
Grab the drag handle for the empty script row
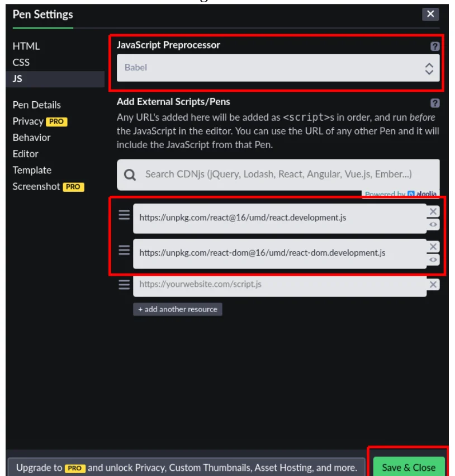tap(124, 285)
